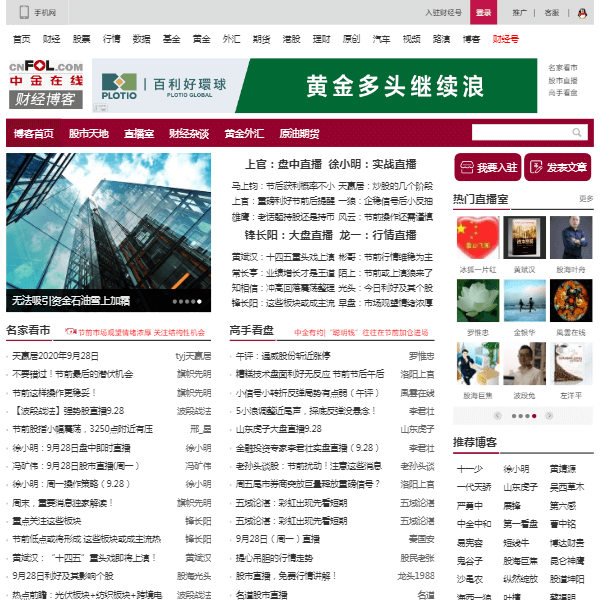
Task: Open 股海巨焦 live room thumbnail
Action: click(478, 364)
